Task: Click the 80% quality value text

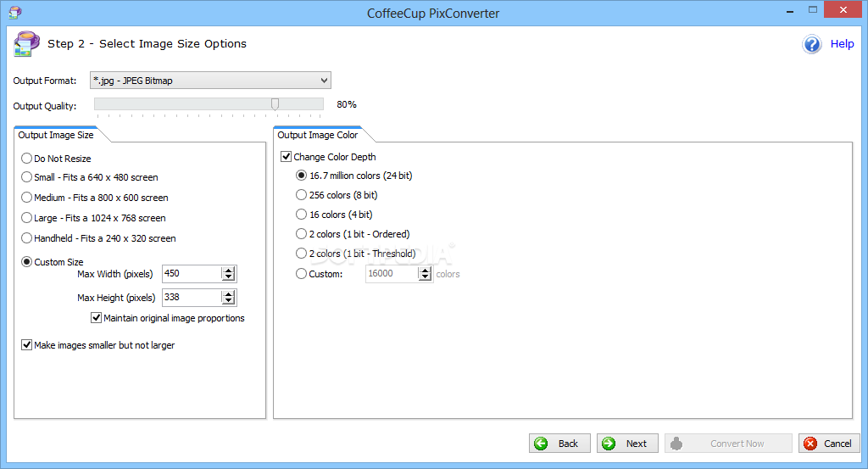Action: point(347,104)
